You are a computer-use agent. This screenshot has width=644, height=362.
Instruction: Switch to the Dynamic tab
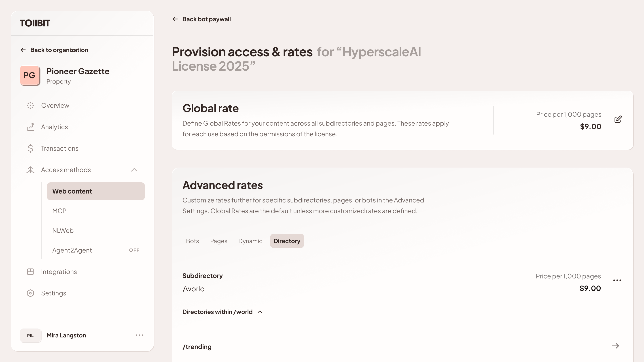pyautogui.click(x=250, y=241)
